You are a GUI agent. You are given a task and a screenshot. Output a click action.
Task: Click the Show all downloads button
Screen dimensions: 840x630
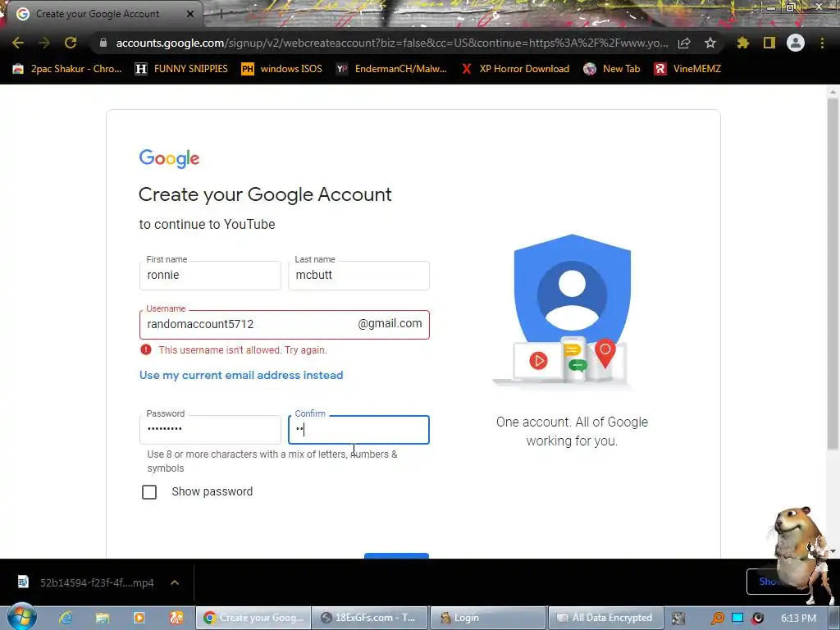(x=768, y=582)
